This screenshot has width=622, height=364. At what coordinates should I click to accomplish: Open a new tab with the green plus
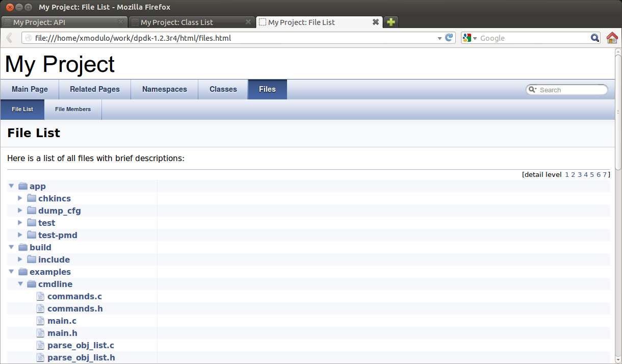391,22
